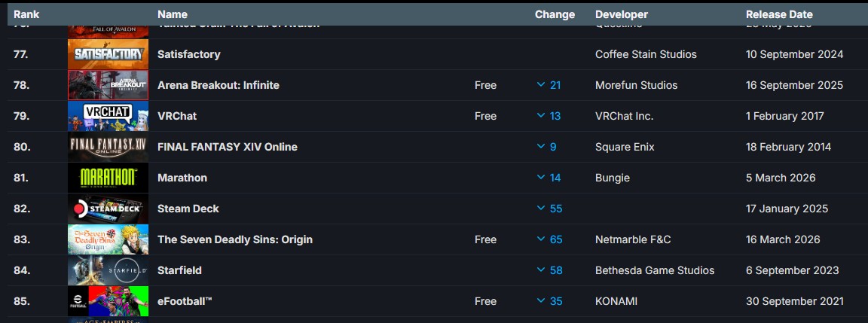Open the Arena Breakout: Infinite thumbnail
This screenshot has height=323, width=868.
click(108, 85)
